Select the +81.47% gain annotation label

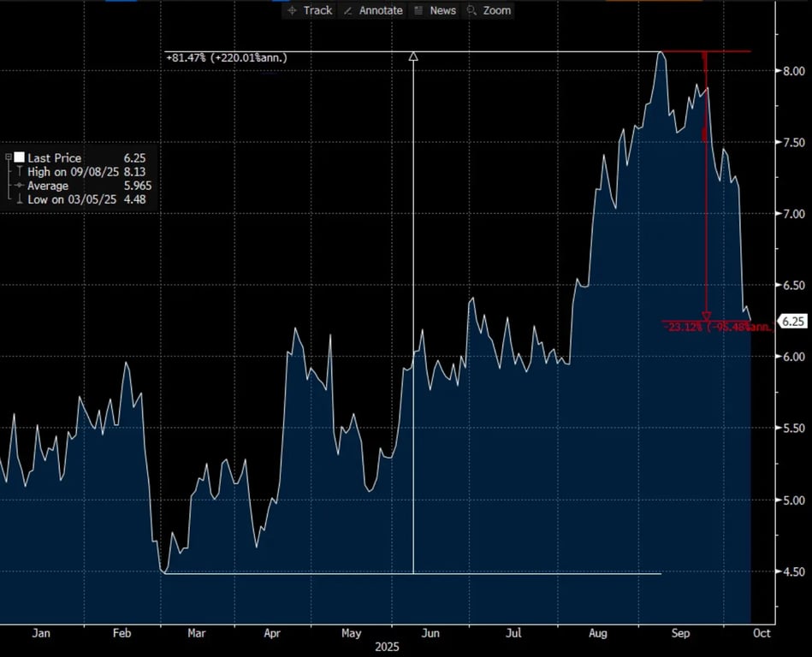coord(226,57)
